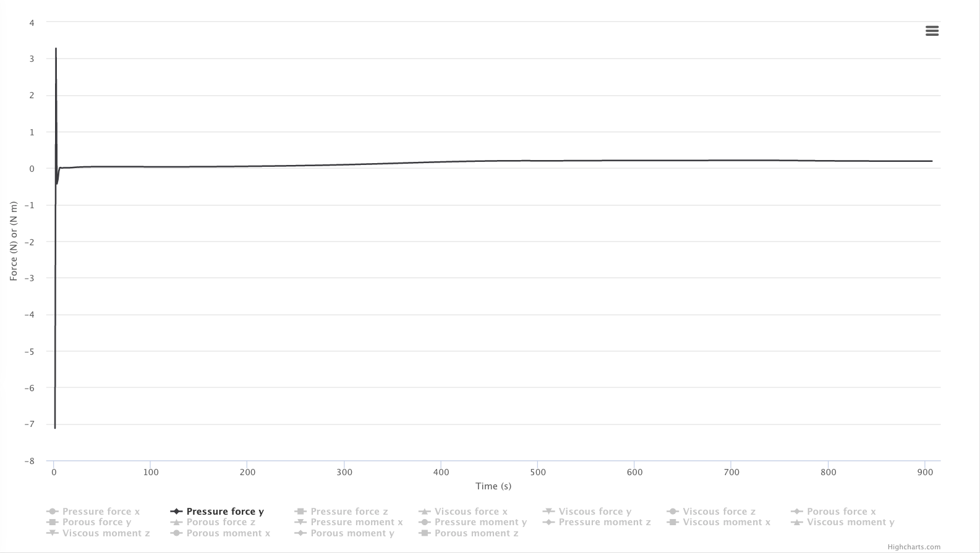Click the Viscous force y legend marker icon
This screenshot has width=980, height=553.
pos(548,512)
